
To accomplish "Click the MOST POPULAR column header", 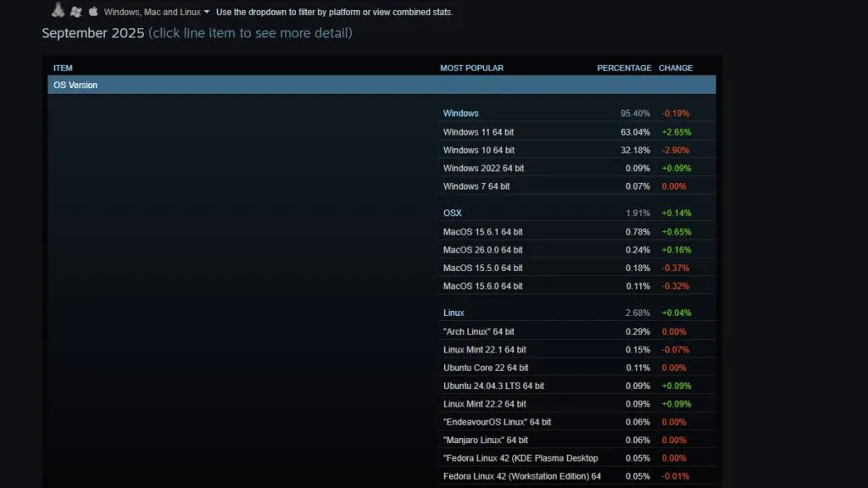I will click(470, 68).
